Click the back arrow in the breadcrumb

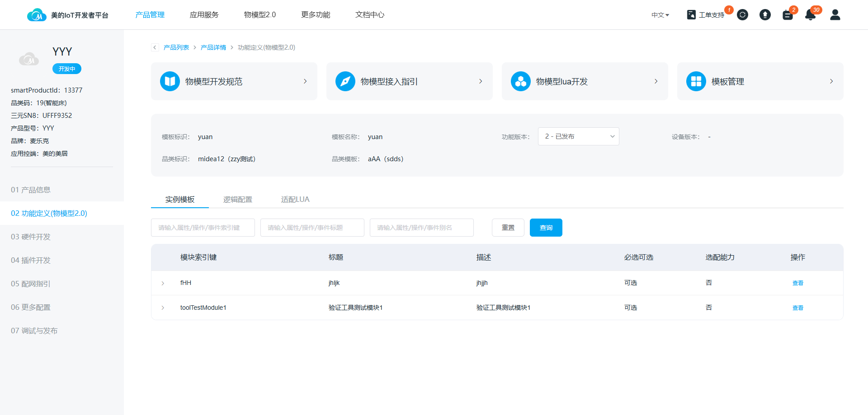(x=155, y=47)
